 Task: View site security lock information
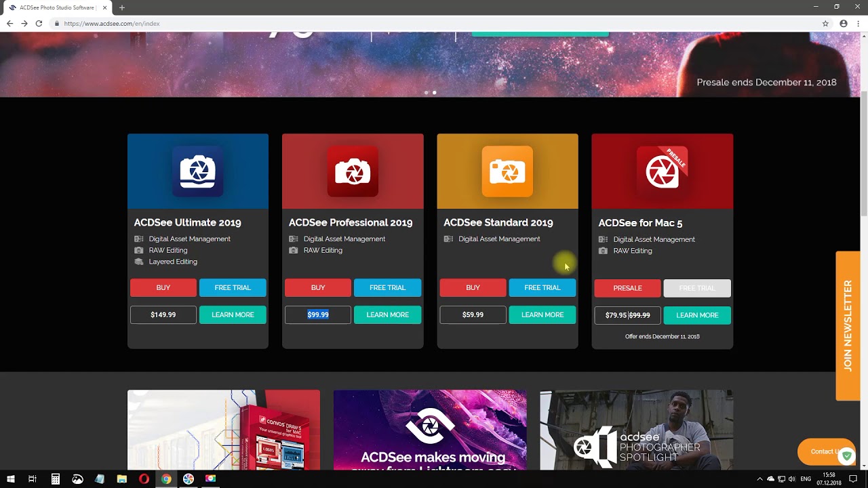(x=57, y=23)
